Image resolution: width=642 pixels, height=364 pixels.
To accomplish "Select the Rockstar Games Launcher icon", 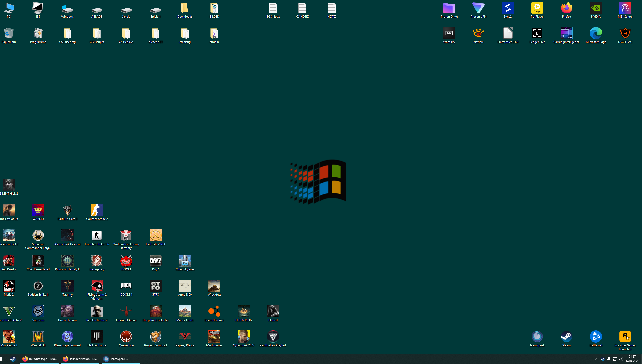I will [625, 337].
